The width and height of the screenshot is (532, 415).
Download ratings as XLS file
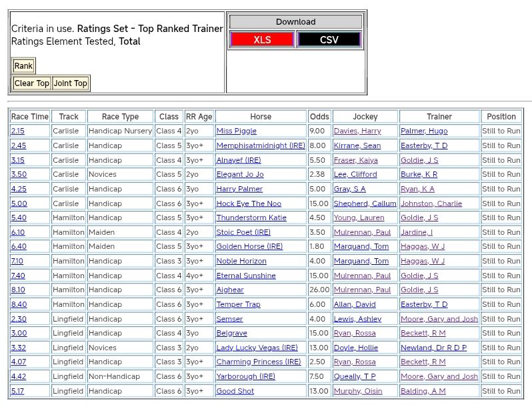(262, 40)
